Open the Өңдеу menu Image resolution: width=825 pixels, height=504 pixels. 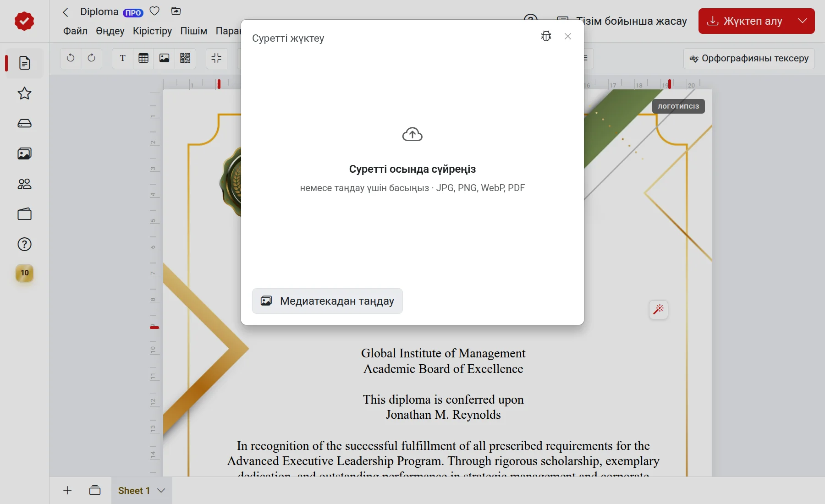pos(110,31)
